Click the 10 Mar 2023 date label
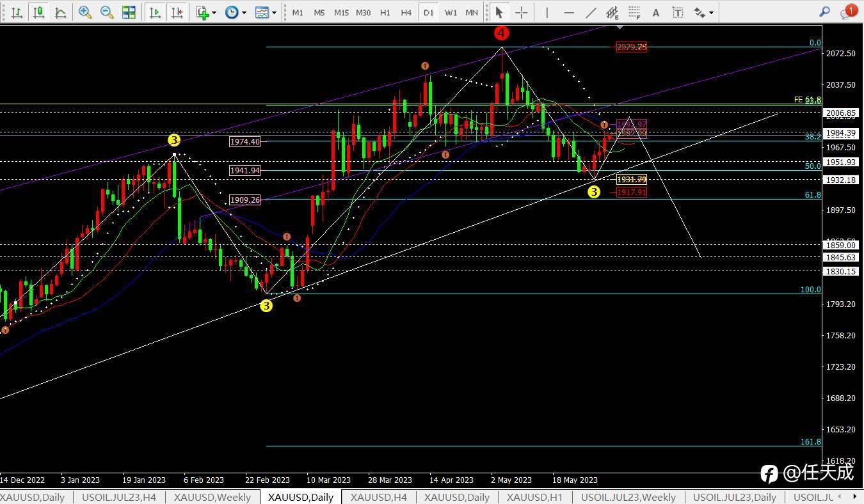Viewport: 864px width, 504px height. point(329,480)
